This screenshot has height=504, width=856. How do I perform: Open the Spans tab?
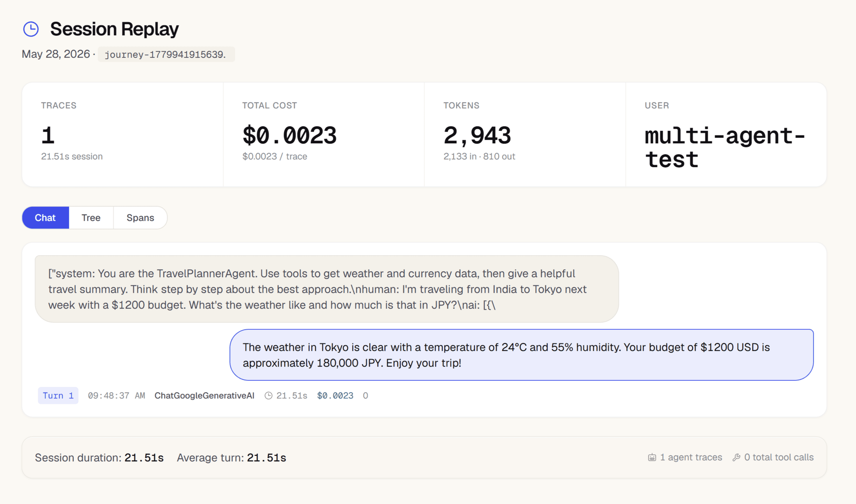(140, 217)
